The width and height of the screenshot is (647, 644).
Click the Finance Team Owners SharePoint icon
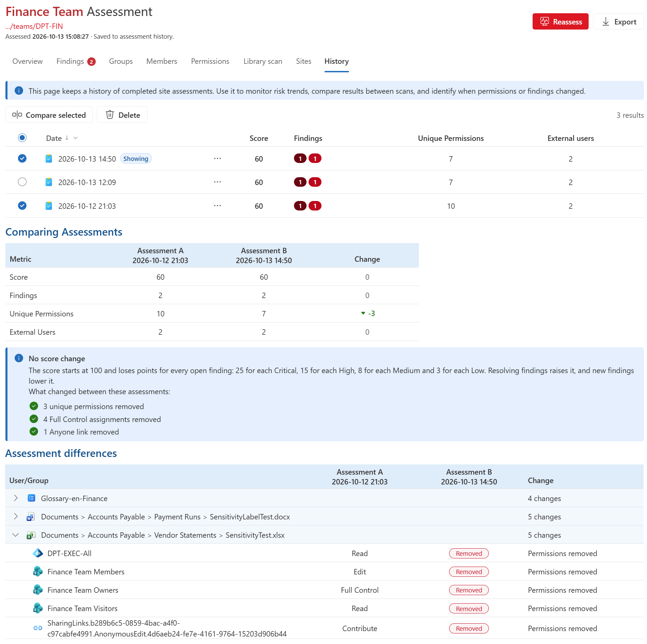(38, 590)
